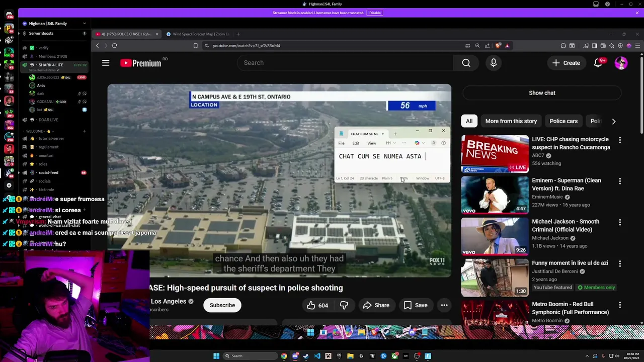Open Discord from the Windows taskbar

tap(295, 356)
